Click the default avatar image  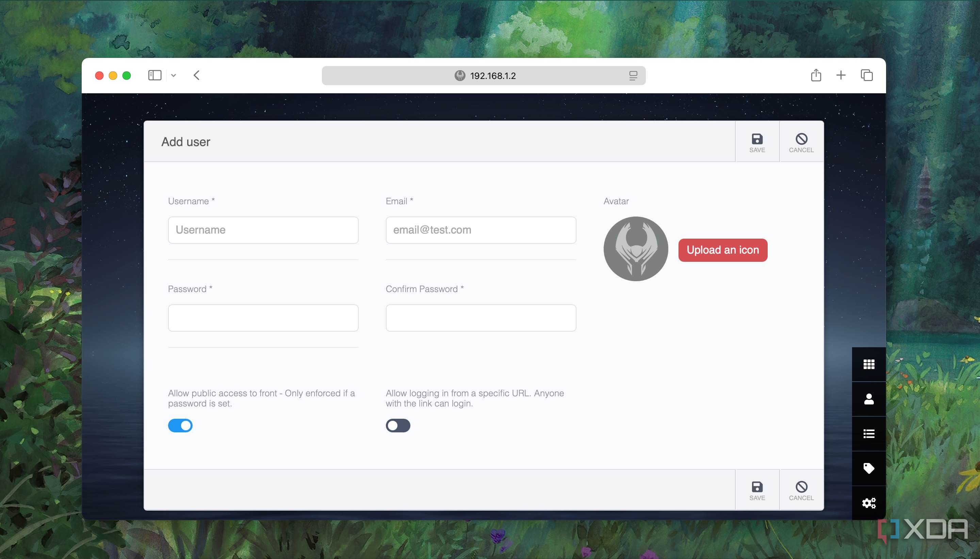pos(636,249)
